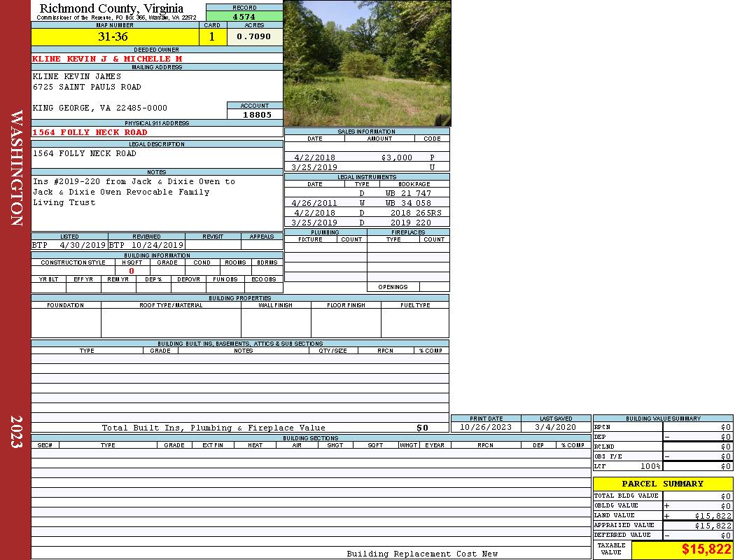Image resolution: width=735 pixels, height=560 pixels.
Task: Select deeded owner KLINE KEVIN J & MICHELLE M
Action: 107,59
